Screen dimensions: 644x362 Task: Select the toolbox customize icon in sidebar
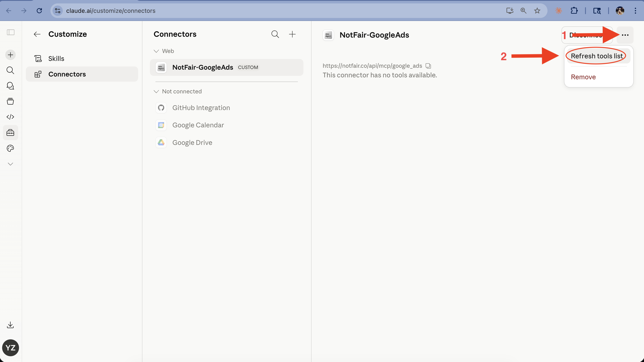point(10,132)
